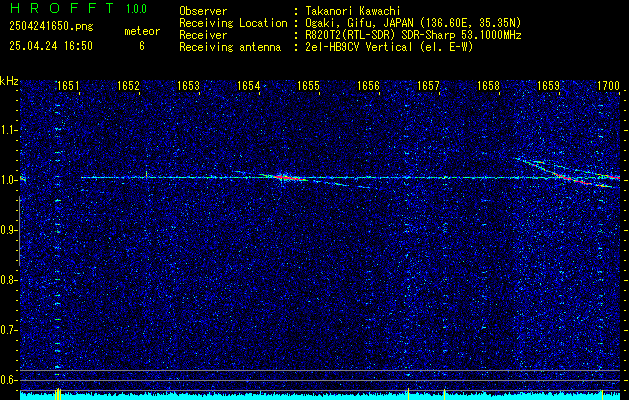629x400 pixels.
Task: Click the R820T2(RTL-SDR) receiver description
Action: (x=413, y=35)
